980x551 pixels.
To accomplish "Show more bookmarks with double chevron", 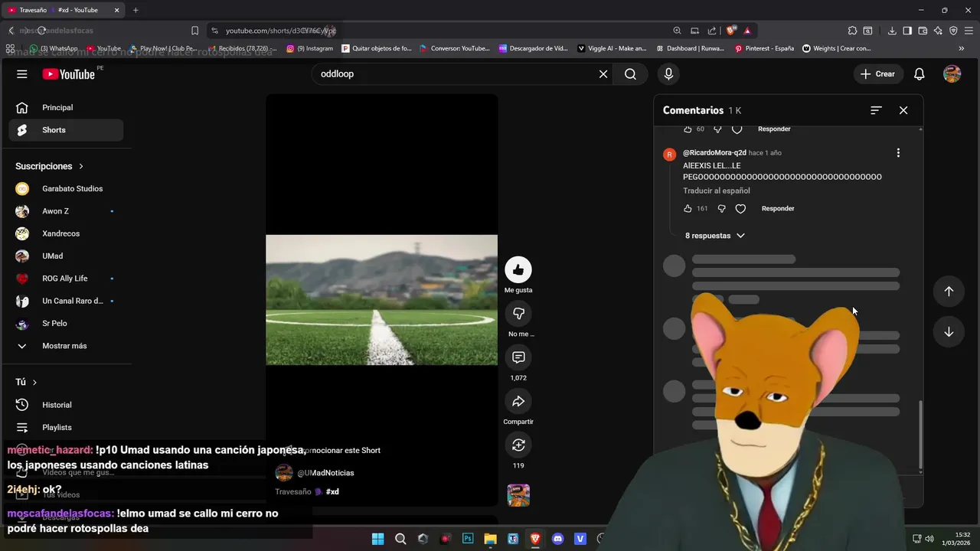I will [962, 48].
